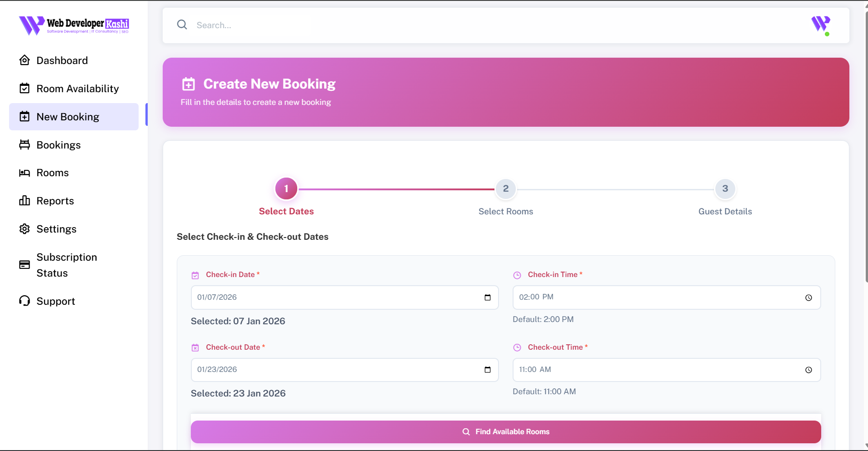Click the search magnifier icon
The image size is (868, 451).
coord(182,25)
